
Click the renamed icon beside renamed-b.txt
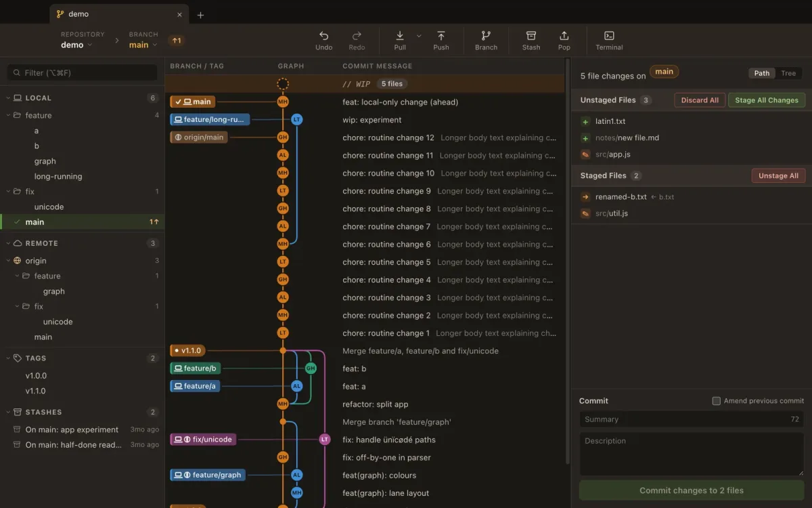[x=585, y=197]
